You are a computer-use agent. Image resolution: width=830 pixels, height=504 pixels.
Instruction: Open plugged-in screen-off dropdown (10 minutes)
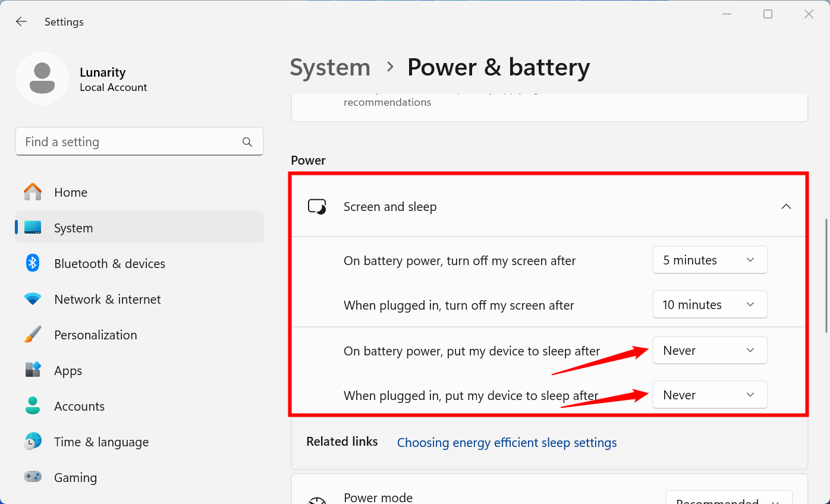(709, 305)
